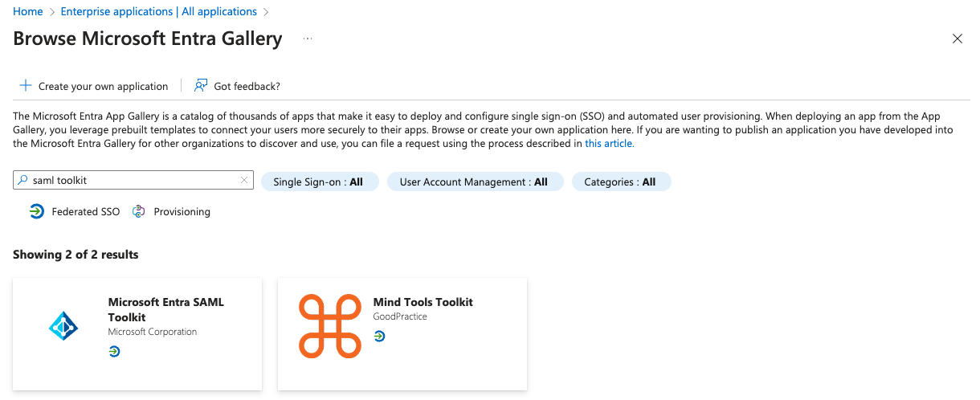Open the 'this article' link
The height and width of the screenshot is (400, 980).
609,144
